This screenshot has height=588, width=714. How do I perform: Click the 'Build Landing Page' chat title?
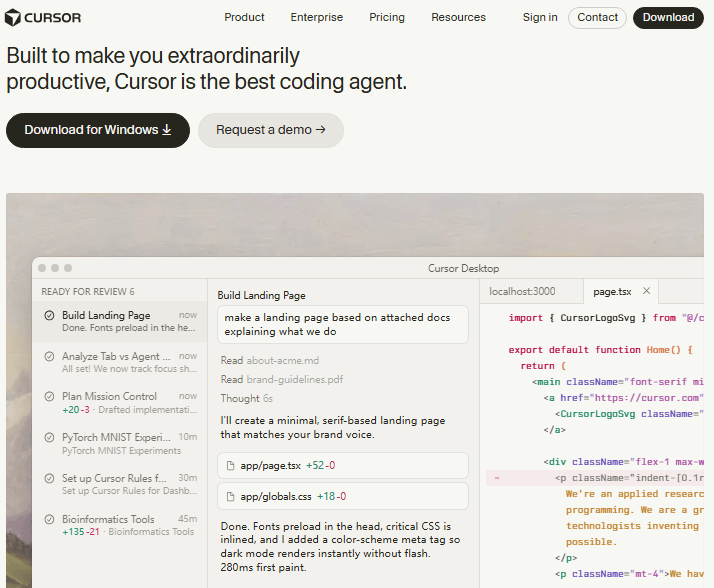(261, 295)
